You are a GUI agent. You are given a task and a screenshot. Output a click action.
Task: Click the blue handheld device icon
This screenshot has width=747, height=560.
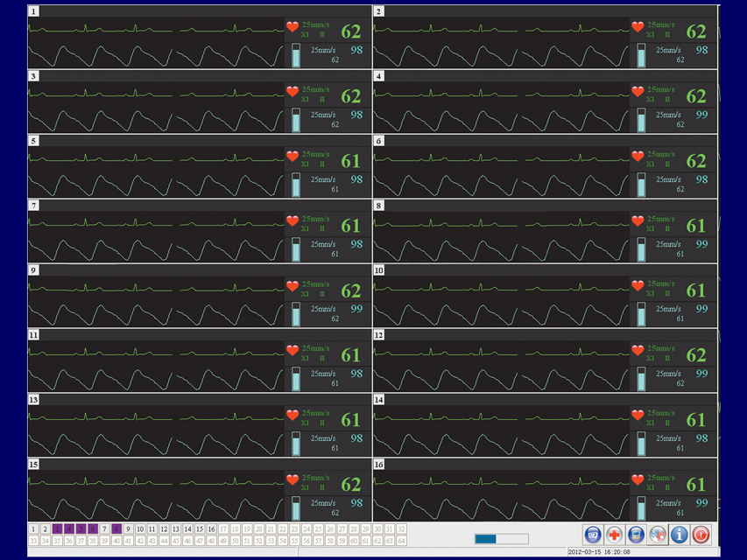point(637,535)
